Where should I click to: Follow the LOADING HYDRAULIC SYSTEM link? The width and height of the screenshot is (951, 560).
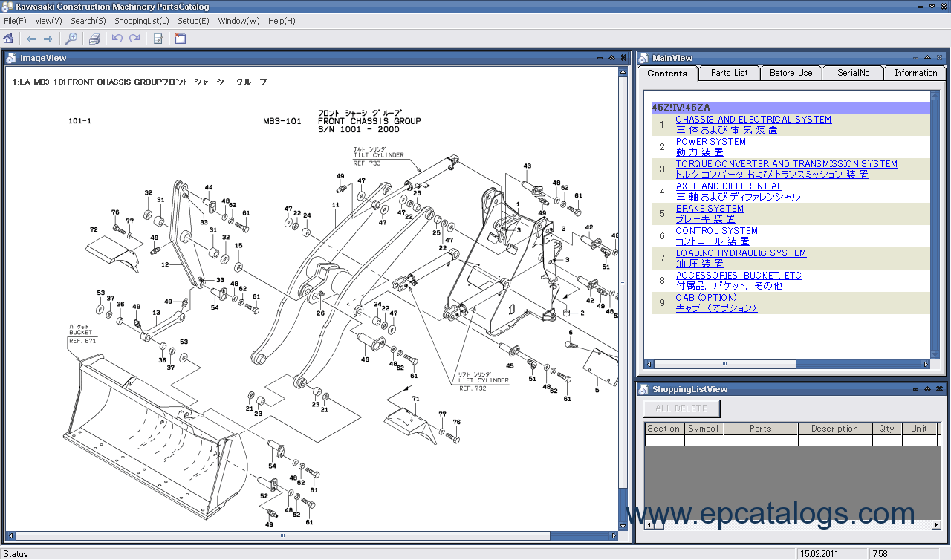coord(740,253)
